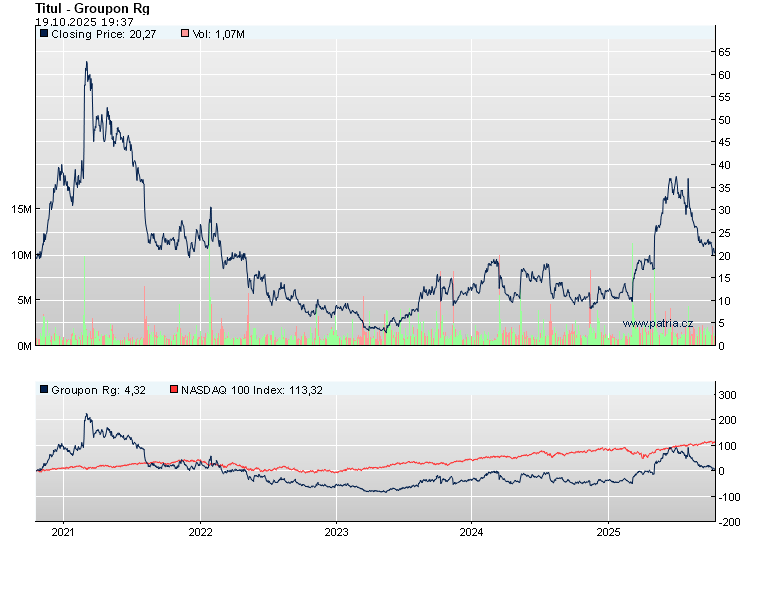
Task: Click the 300 value on comparison chart axis
Action: pos(726,396)
